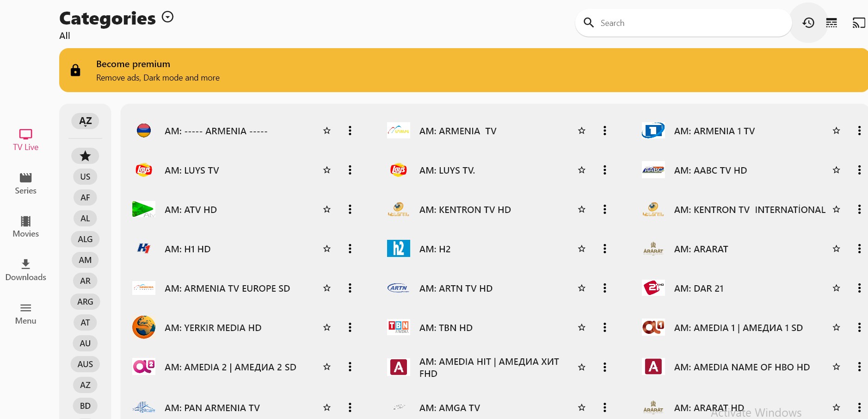Select the AL category chip
The image size is (868, 419).
(85, 219)
